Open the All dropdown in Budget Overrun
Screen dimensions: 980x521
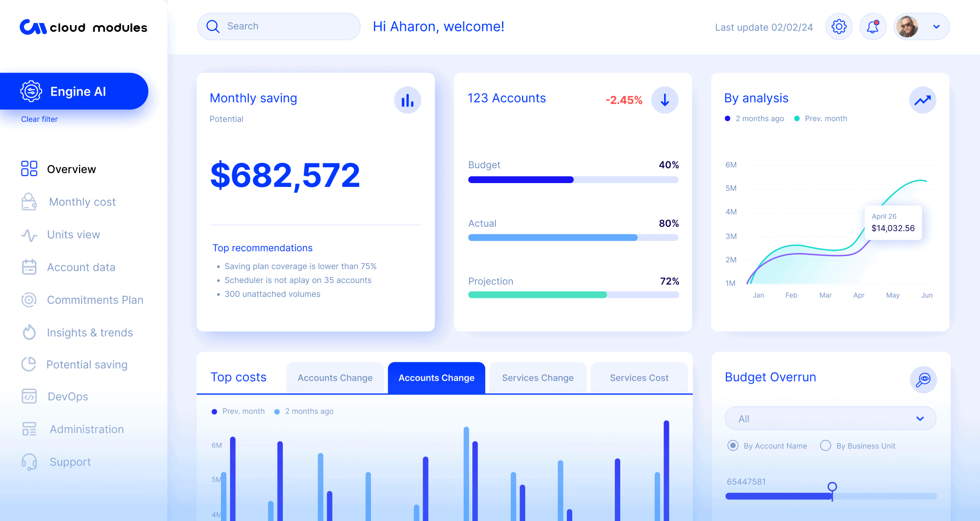click(830, 419)
